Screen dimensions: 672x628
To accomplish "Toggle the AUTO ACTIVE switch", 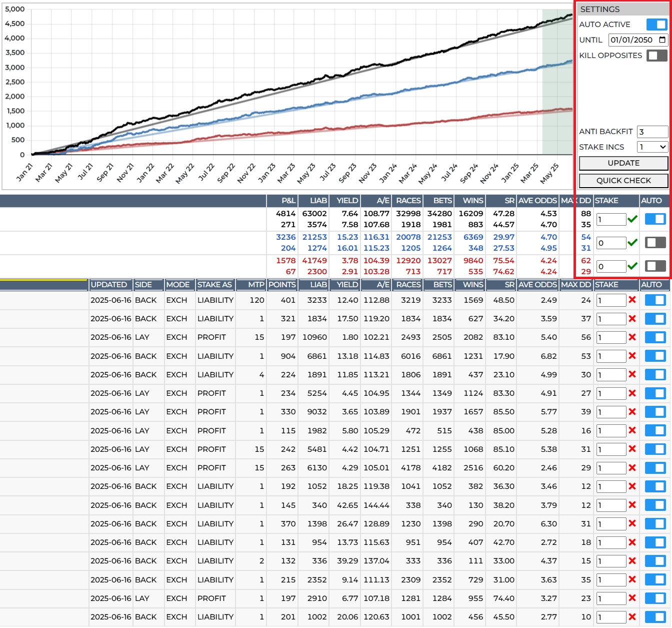I will point(656,24).
